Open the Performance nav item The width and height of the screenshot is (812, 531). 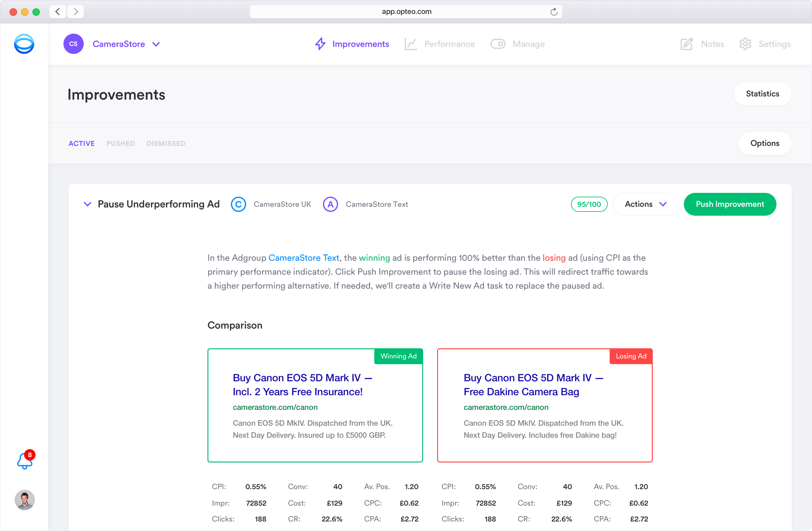449,44
